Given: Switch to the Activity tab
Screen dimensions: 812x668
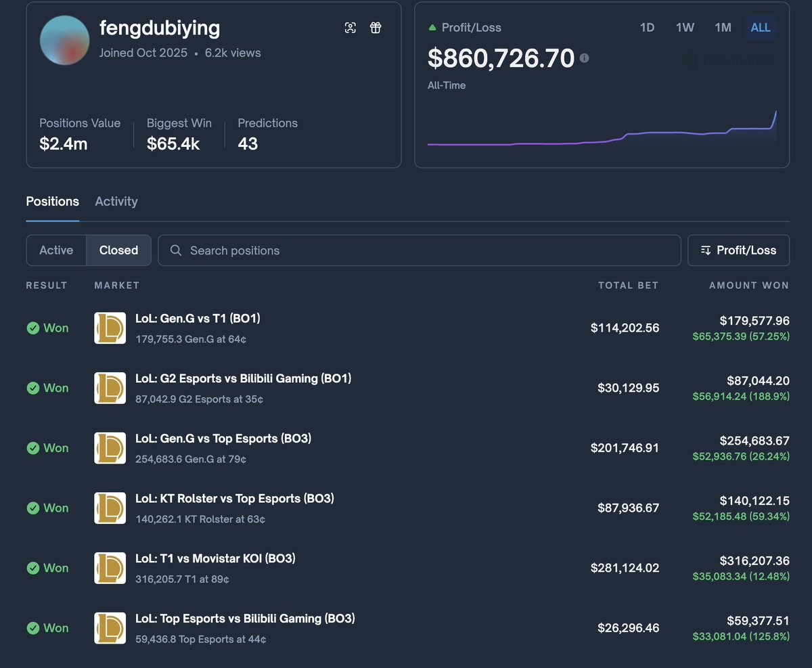Looking at the screenshot, I should coord(116,202).
